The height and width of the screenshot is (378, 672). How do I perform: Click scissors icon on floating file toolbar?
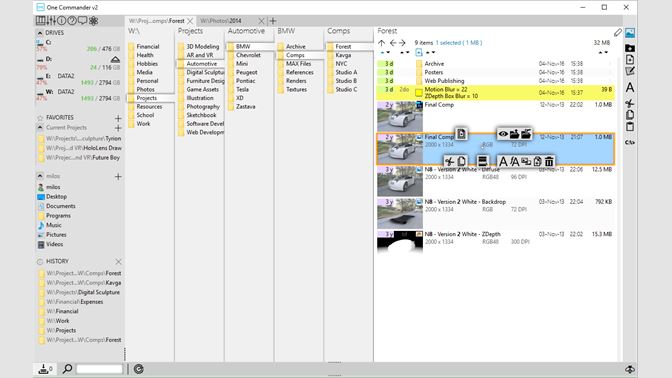coord(449,162)
